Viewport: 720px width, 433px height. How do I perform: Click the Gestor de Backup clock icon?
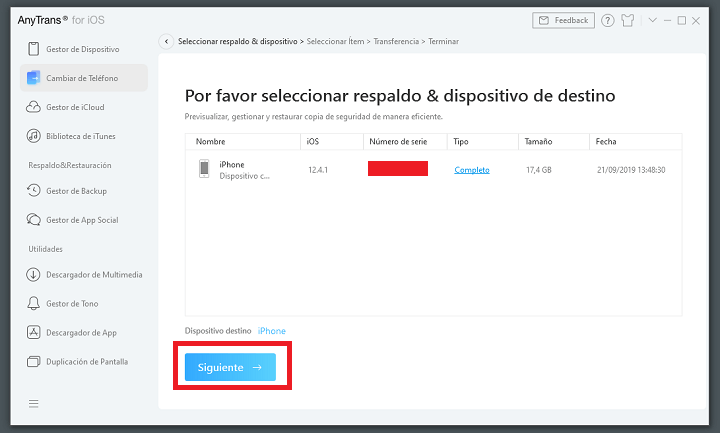coord(34,191)
